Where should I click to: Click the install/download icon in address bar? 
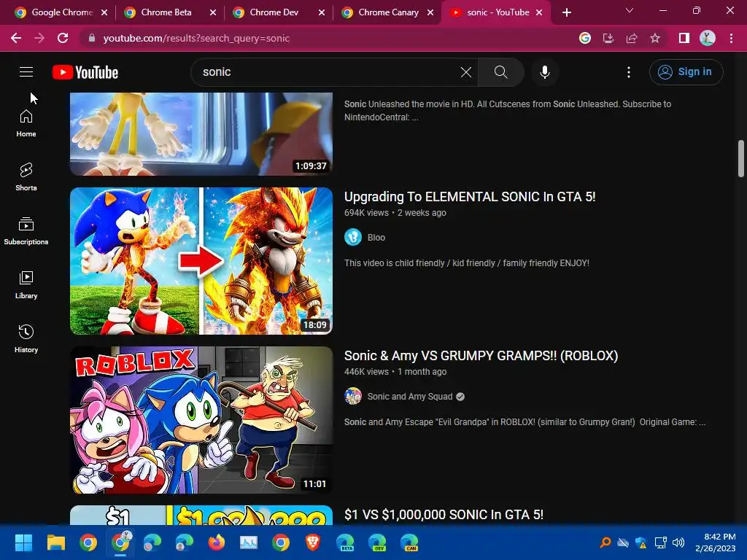point(608,38)
